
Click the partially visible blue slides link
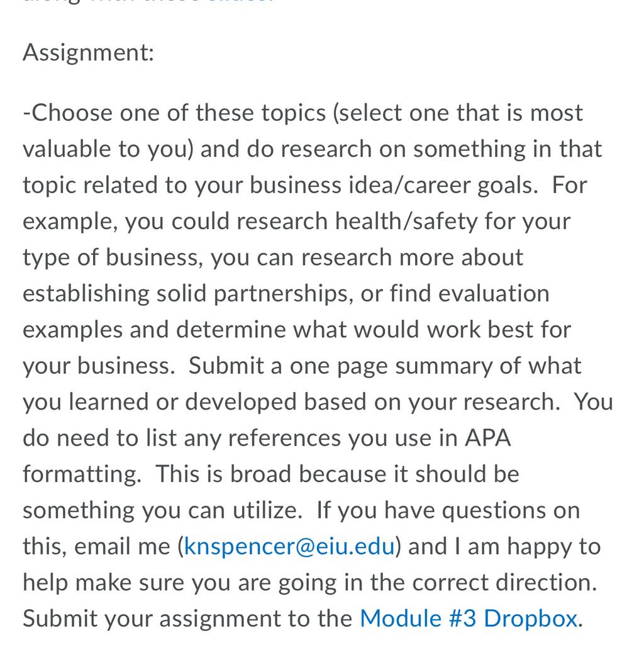click(240, 1)
